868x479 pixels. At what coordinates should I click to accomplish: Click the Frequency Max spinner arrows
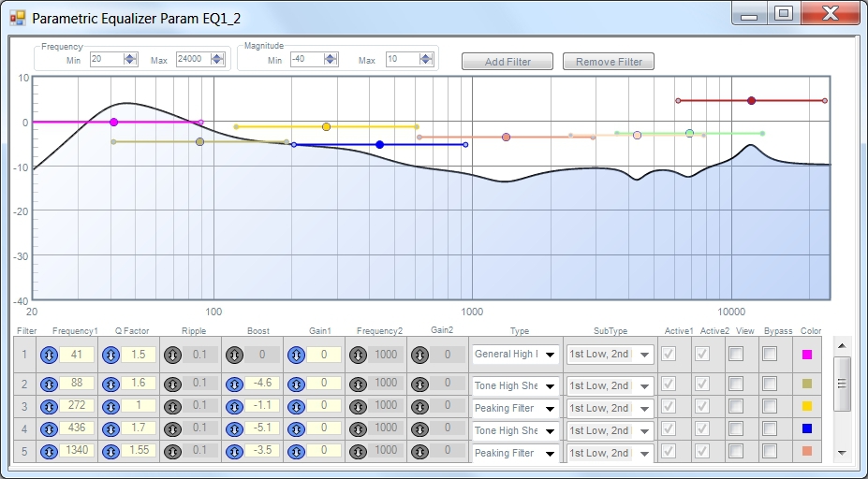[x=217, y=60]
